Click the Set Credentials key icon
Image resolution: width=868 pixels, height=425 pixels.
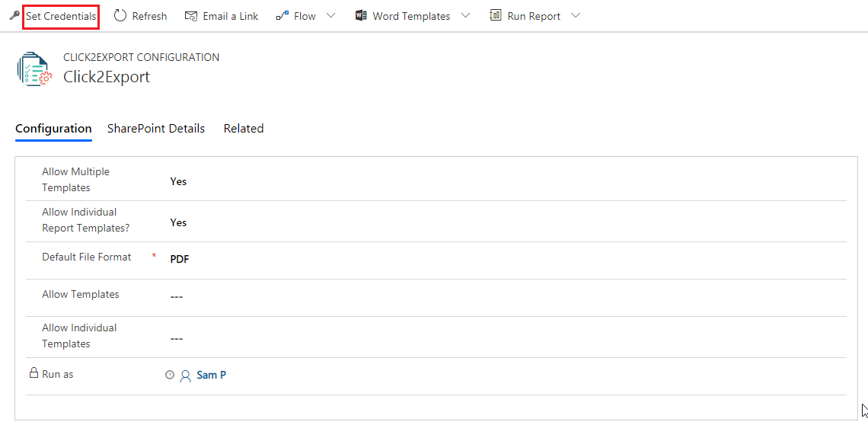tap(14, 16)
